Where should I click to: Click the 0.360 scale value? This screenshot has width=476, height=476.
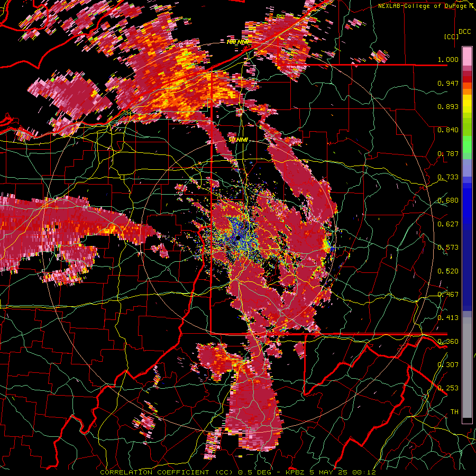coord(448,342)
